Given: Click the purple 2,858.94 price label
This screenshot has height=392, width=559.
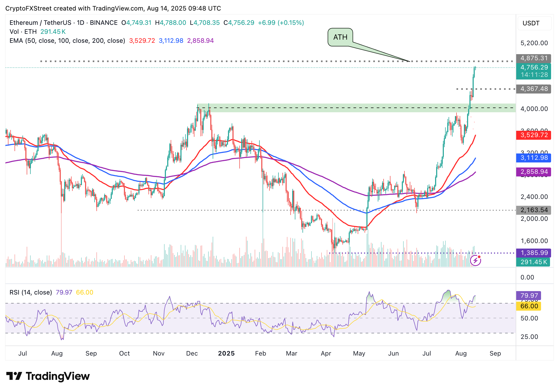Looking at the screenshot, I should (534, 172).
